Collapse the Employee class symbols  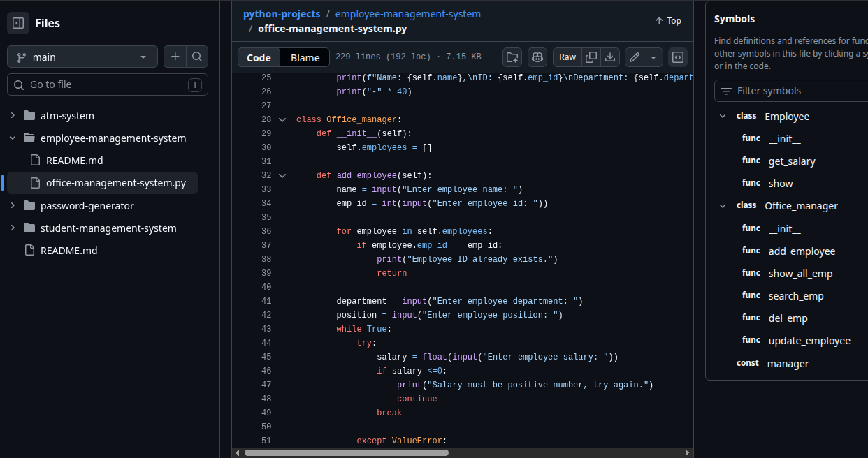pos(723,117)
